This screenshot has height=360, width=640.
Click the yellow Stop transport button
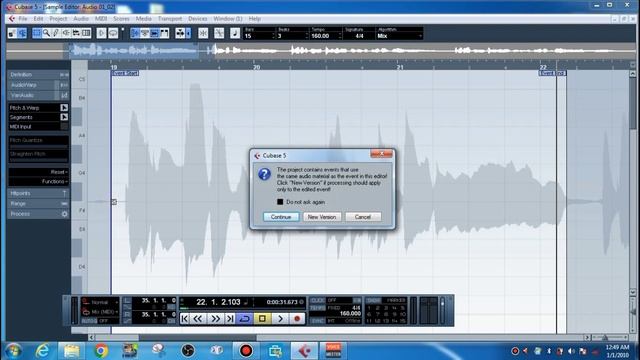(262, 319)
